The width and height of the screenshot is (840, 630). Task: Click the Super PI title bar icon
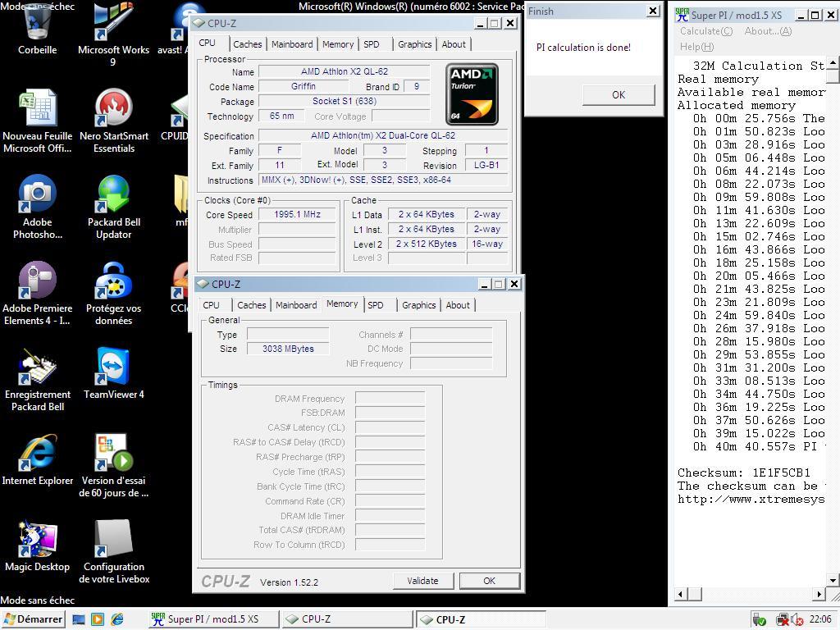[682, 15]
